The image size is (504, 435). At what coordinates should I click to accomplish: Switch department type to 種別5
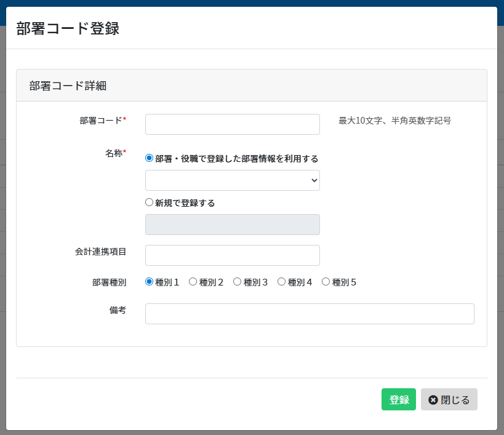(326, 282)
